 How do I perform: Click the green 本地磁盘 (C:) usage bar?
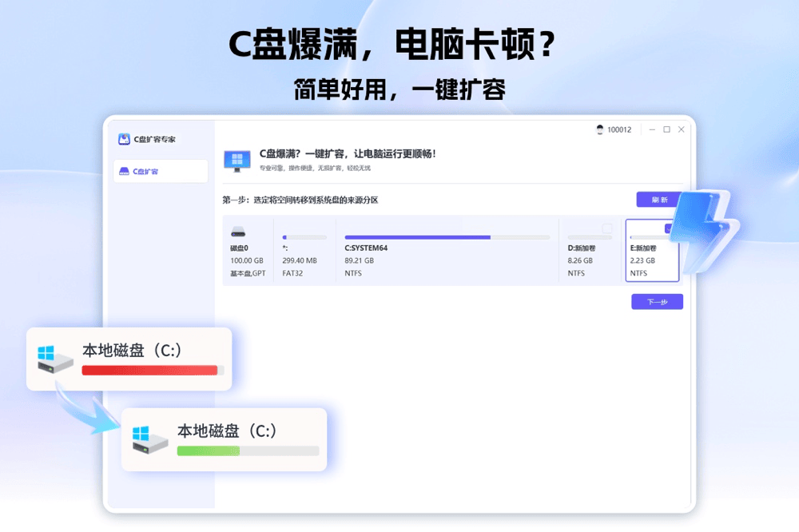coord(248,451)
